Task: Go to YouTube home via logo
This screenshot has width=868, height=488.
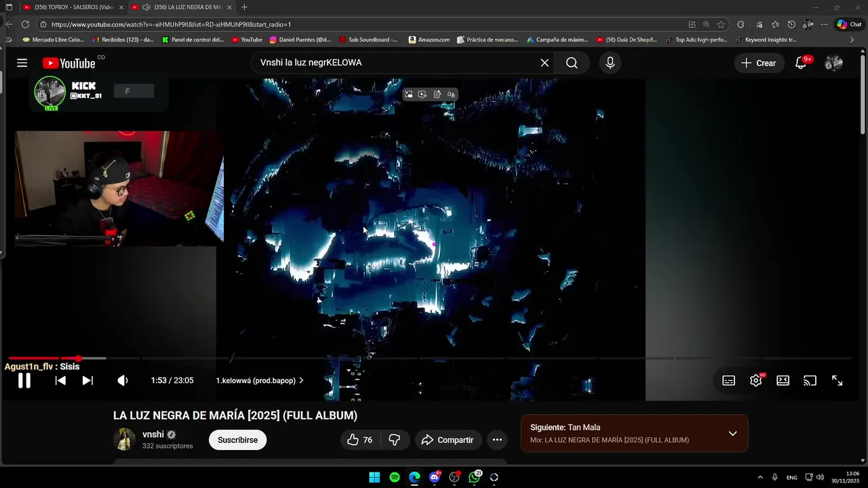Action: tap(68, 63)
